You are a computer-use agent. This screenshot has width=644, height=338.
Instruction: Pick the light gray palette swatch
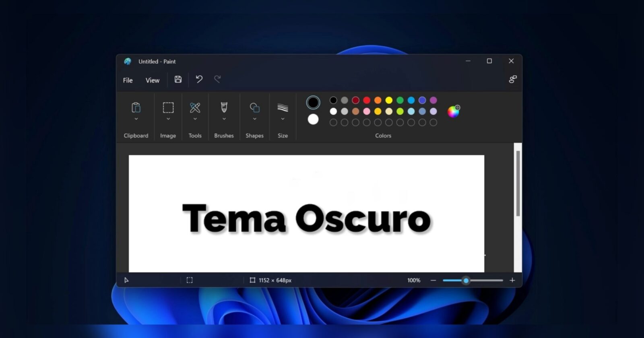click(x=345, y=111)
